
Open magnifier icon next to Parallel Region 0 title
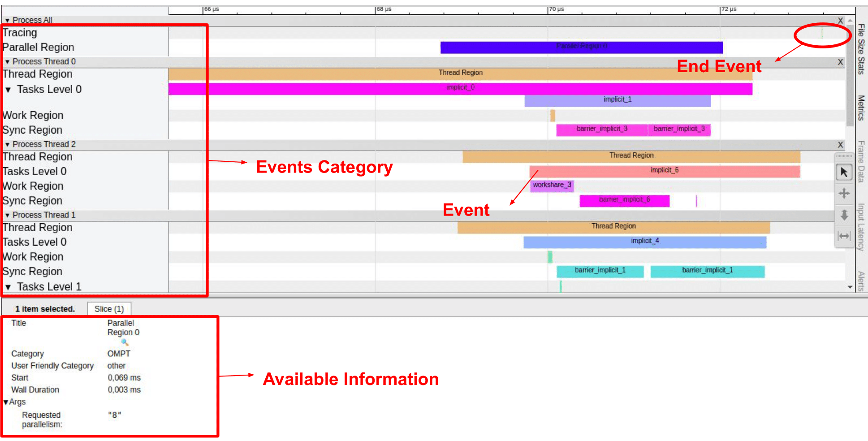[125, 342]
